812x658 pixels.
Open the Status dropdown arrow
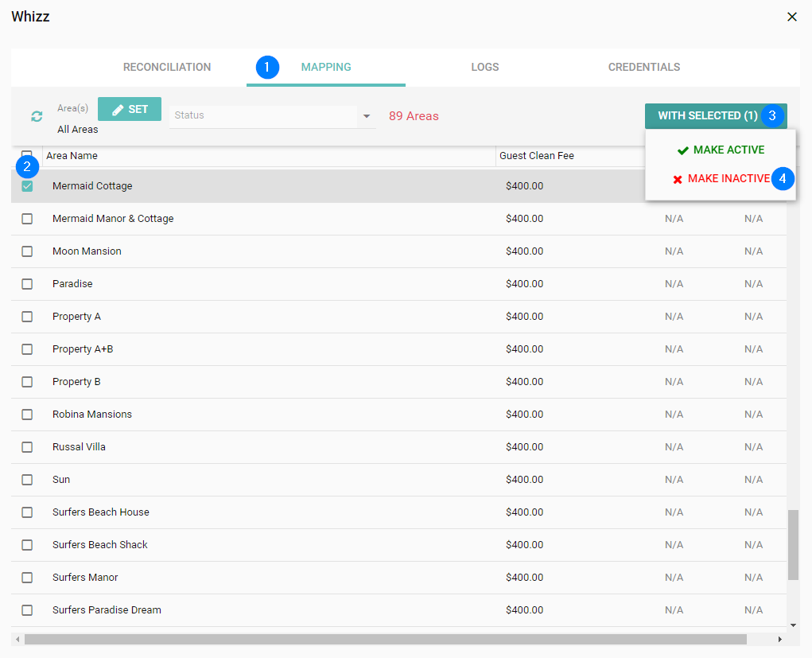pos(367,116)
